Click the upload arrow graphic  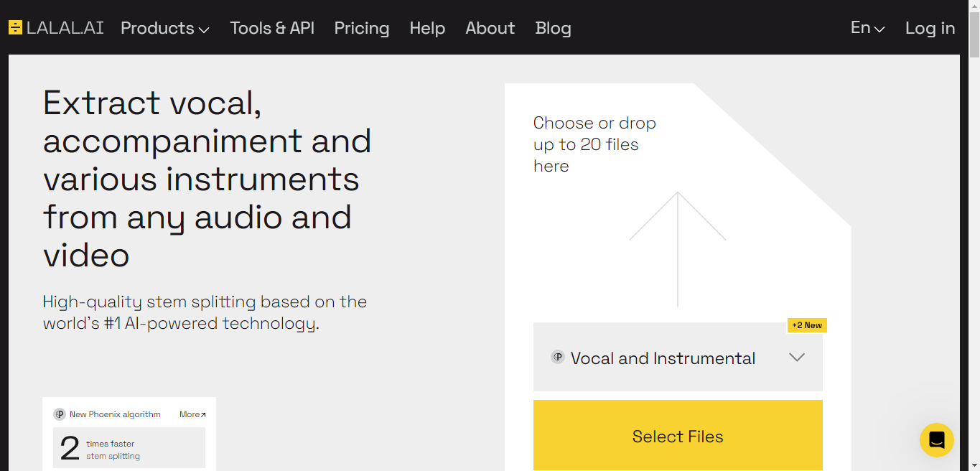[678, 249]
